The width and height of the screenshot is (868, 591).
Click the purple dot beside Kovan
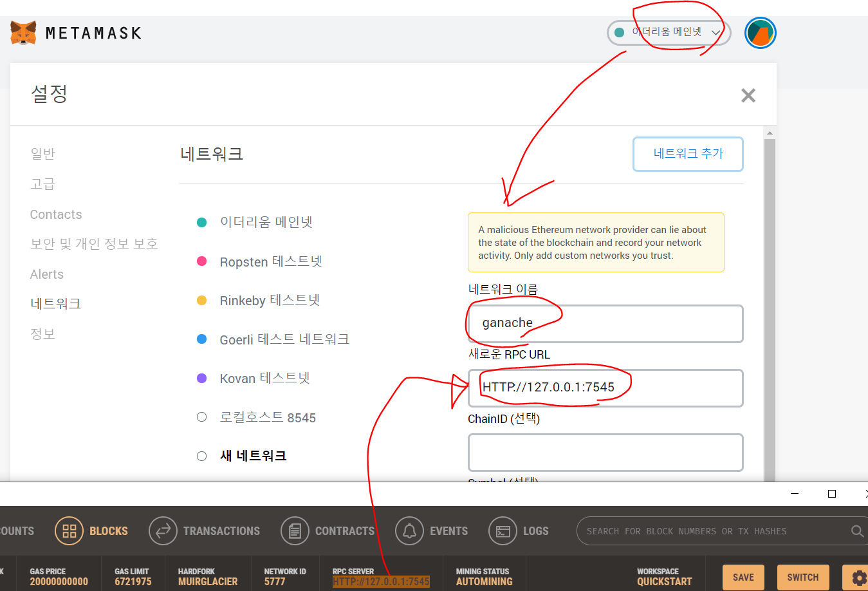click(201, 378)
